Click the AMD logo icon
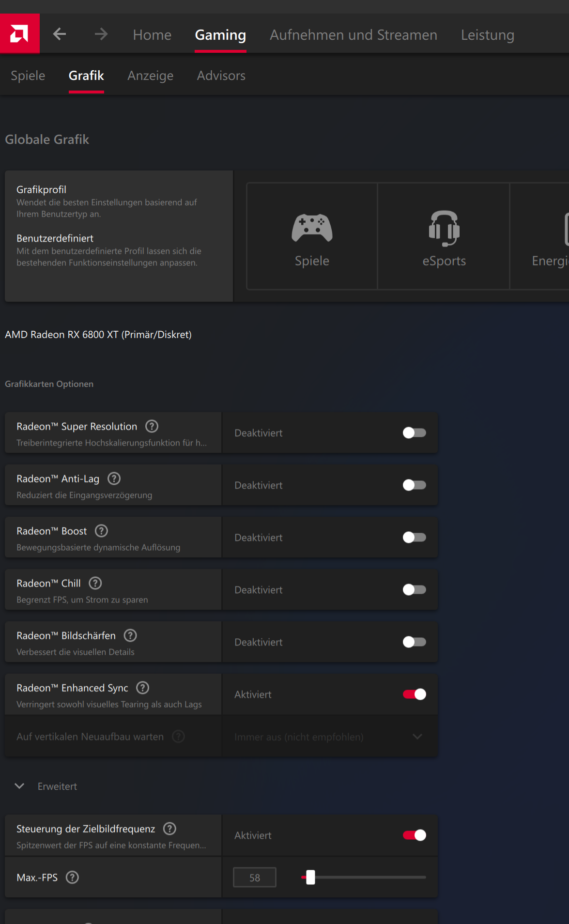This screenshot has width=569, height=924. [20, 33]
